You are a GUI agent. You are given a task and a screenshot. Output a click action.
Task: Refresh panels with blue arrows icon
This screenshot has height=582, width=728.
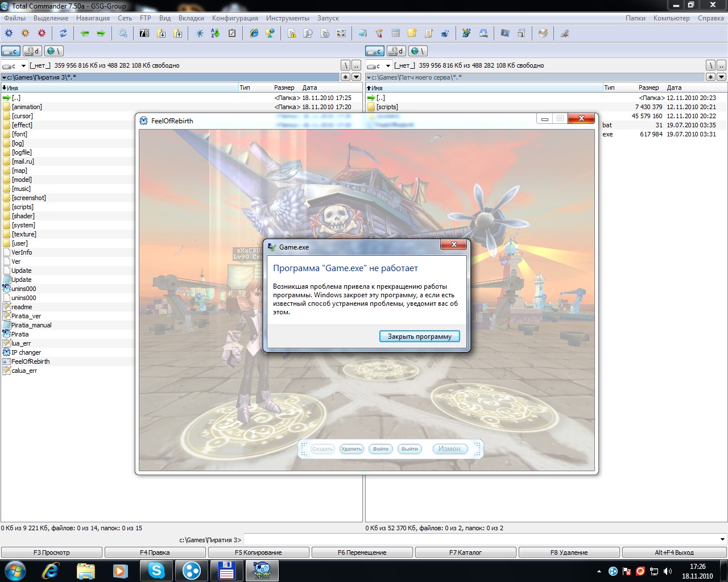tap(63, 34)
